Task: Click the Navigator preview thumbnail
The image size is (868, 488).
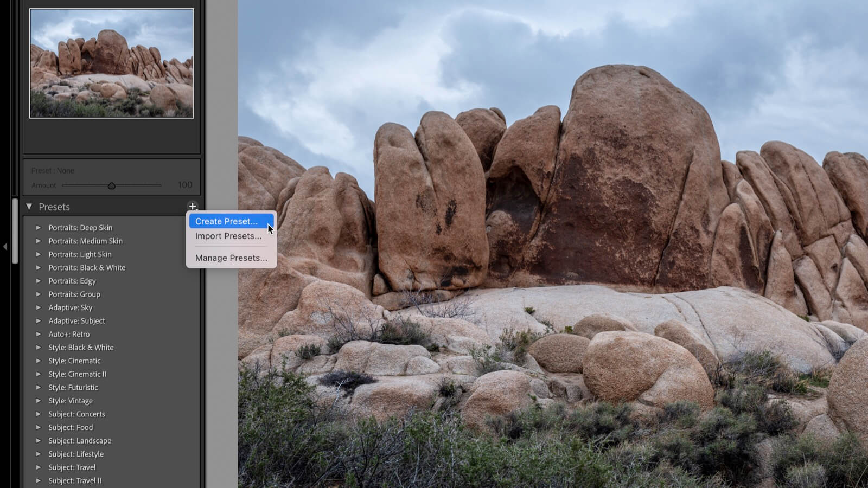Action: (111, 63)
